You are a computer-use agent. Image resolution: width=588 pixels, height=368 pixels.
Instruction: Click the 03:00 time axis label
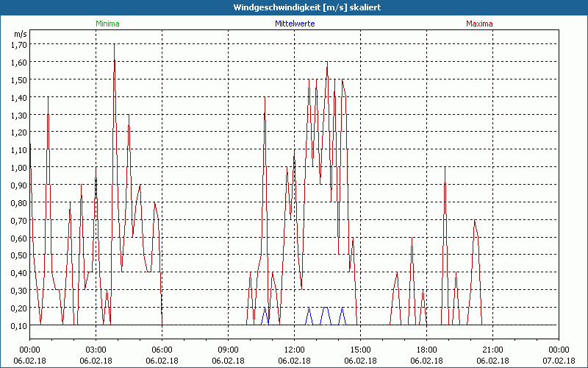[96, 350]
